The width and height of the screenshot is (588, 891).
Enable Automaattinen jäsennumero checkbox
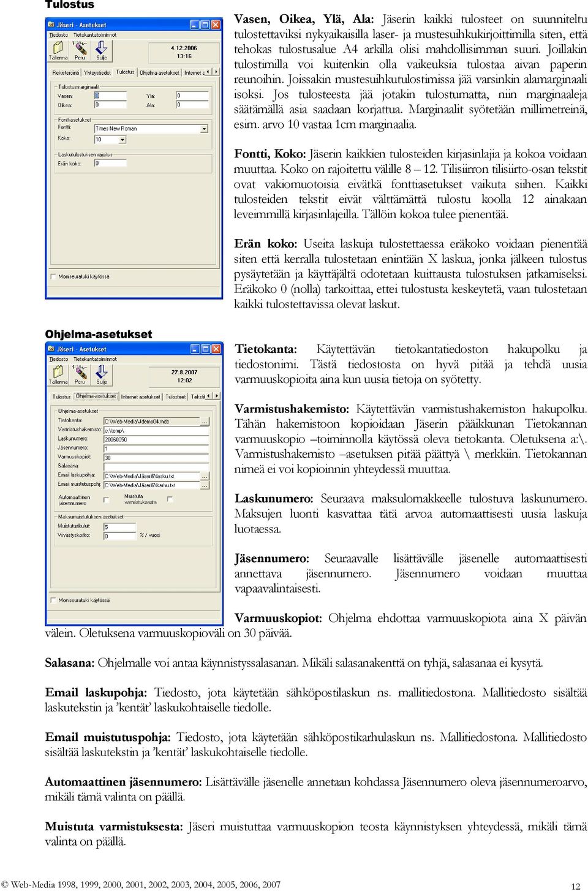(107, 499)
